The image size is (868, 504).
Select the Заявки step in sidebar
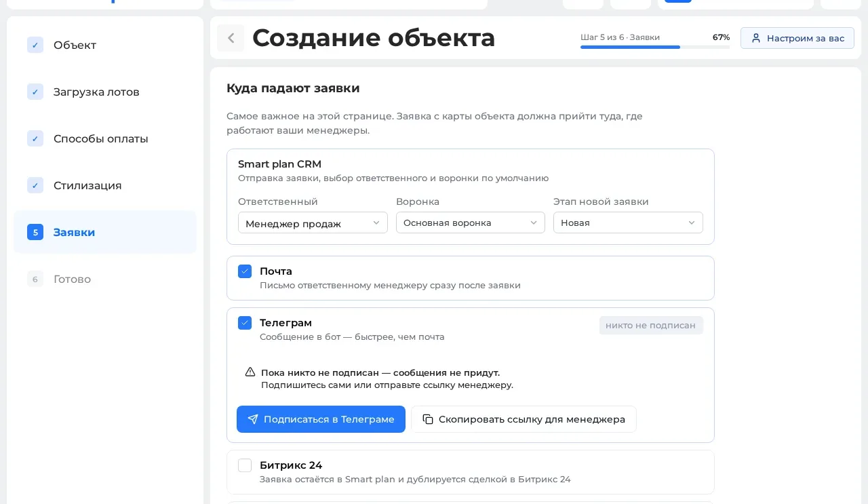[105, 232]
